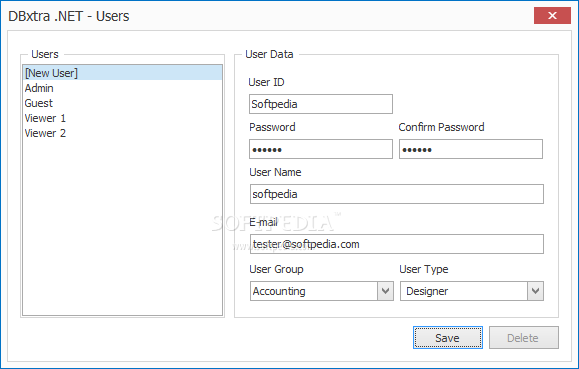Click the User ID field containing Softpedia
The image size is (579, 369).
point(321,104)
